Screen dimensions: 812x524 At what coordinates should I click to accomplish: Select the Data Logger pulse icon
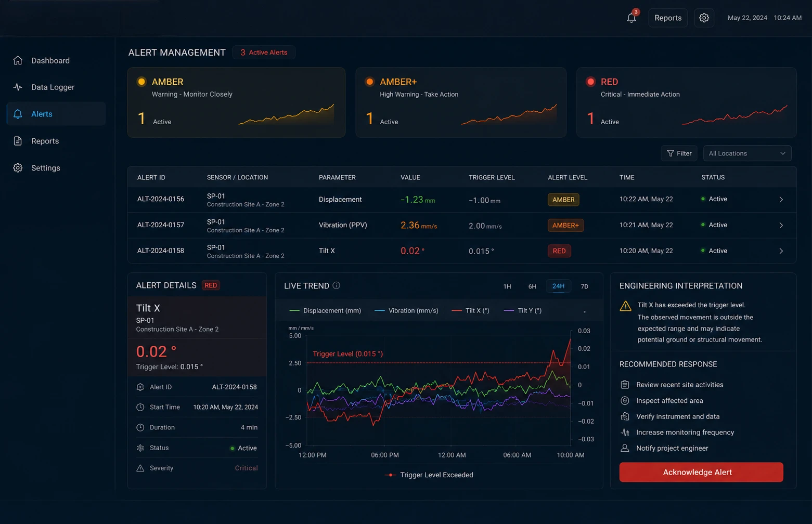point(18,87)
